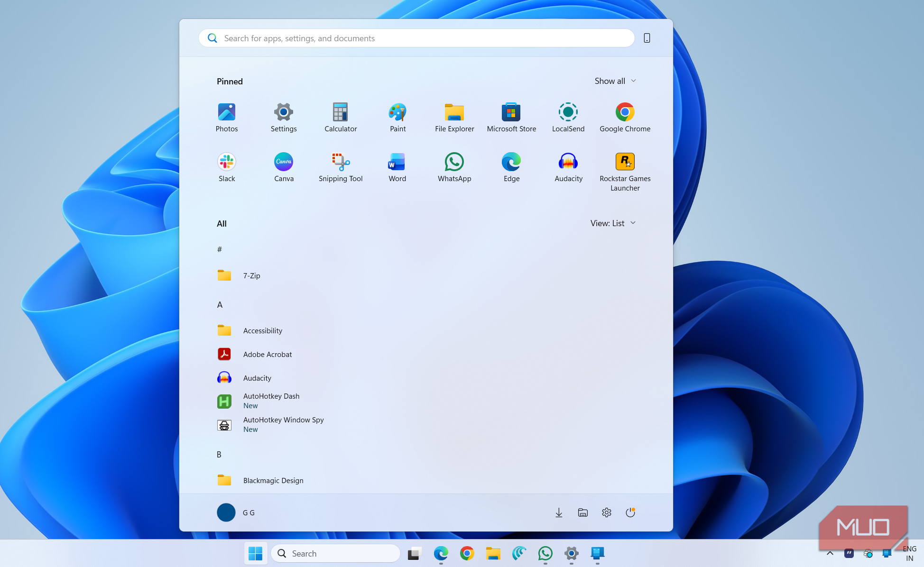Show hidden icons in system tray
The height and width of the screenshot is (567, 924).
coord(830,553)
